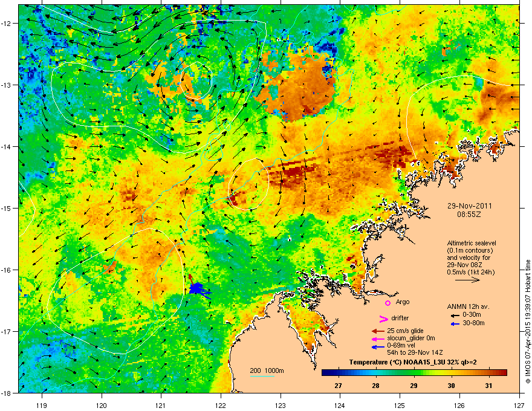Click longitude label 124
Viewport: 532px width, 411px height.
coord(340,405)
